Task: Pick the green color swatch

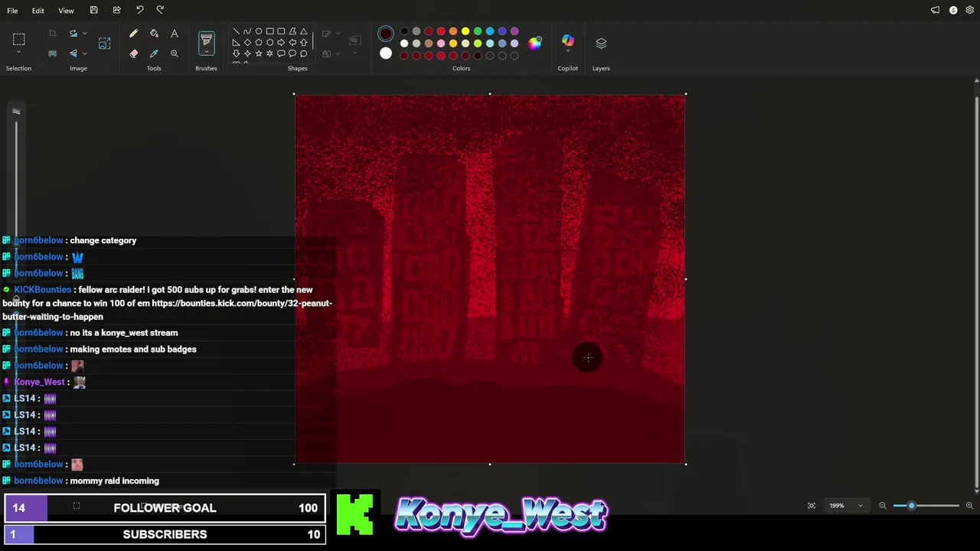Action: click(477, 31)
